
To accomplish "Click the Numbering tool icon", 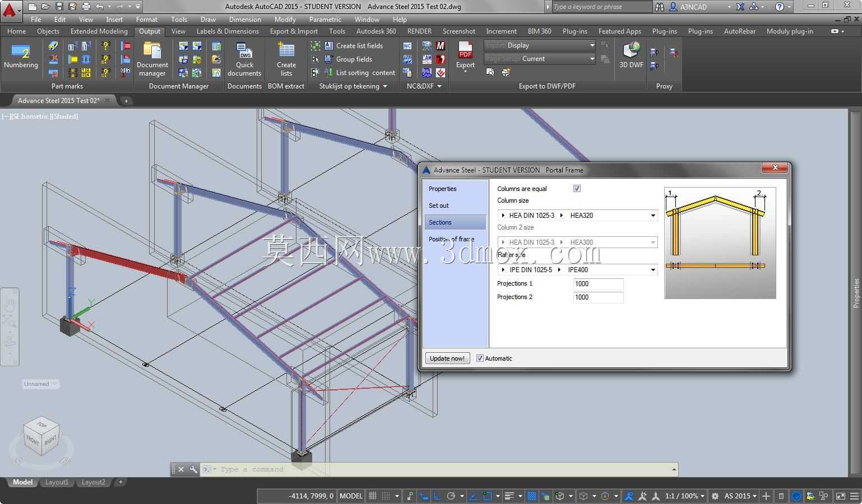I will point(21,52).
